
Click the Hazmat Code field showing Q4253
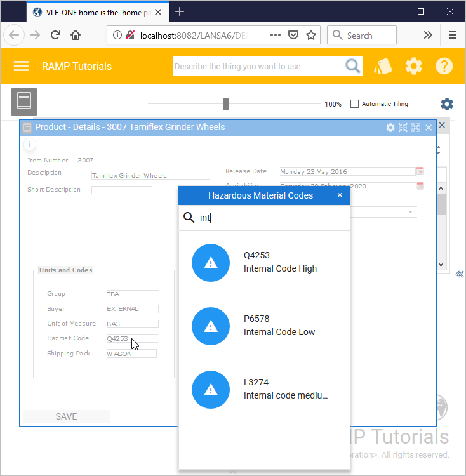tap(132, 338)
